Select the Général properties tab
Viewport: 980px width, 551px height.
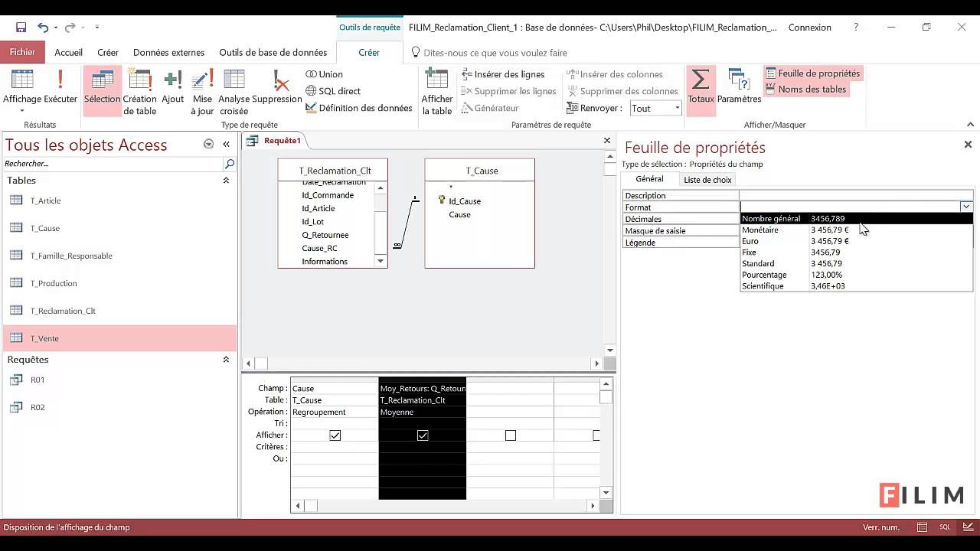pos(650,179)
